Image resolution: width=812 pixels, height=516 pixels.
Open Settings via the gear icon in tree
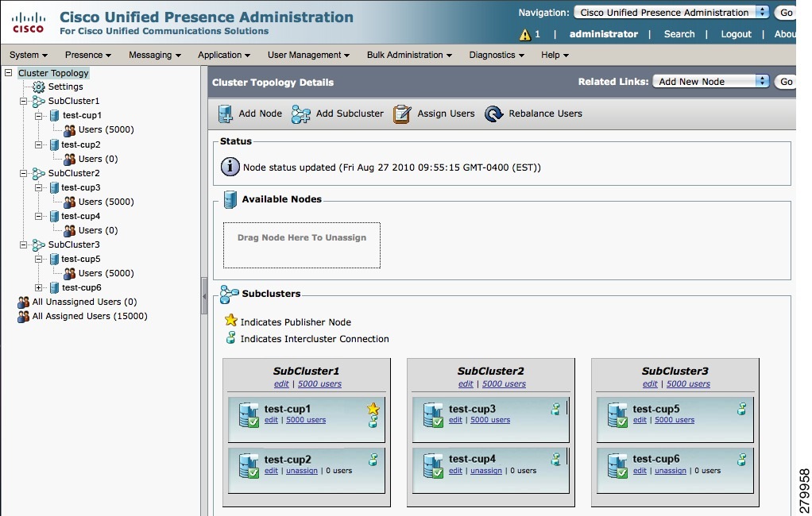coord(38,87)
